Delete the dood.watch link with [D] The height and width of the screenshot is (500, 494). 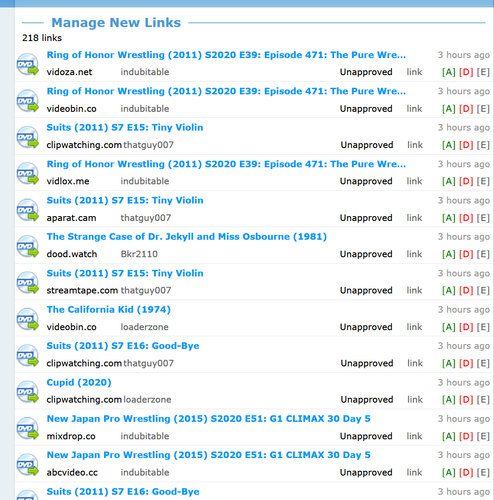[466, 254]
